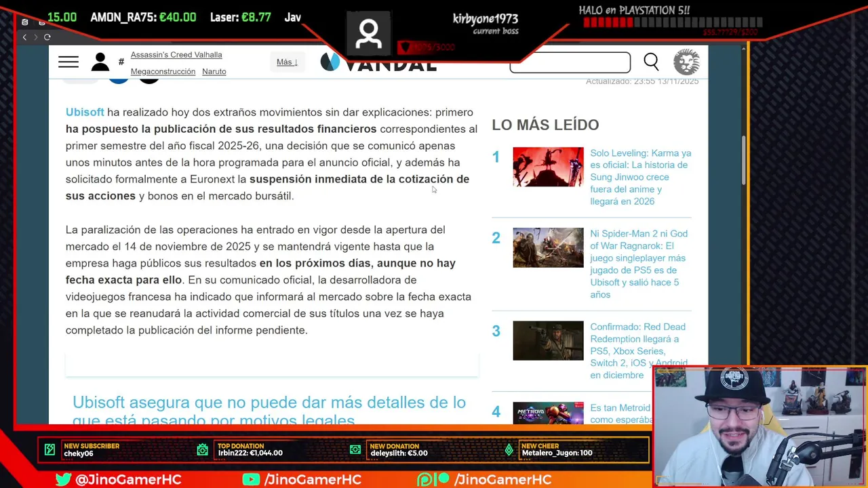Click the Red Dead Redemption thumbnail

[x=548, y=340]
